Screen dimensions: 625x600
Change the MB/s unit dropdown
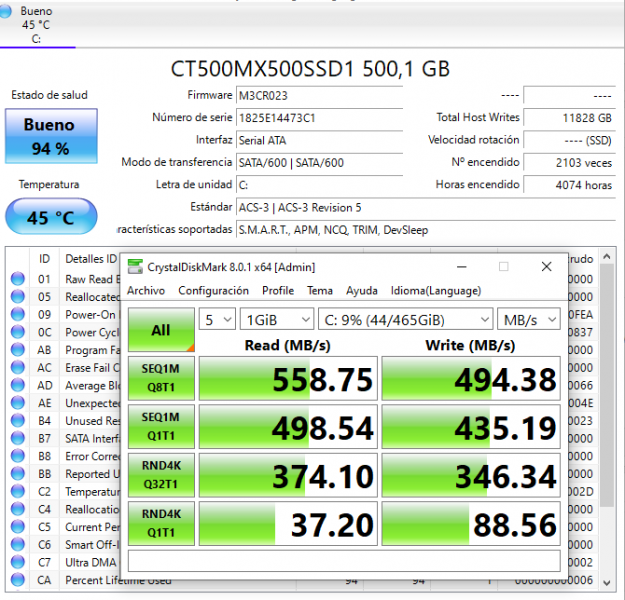(x=530, y=319)
